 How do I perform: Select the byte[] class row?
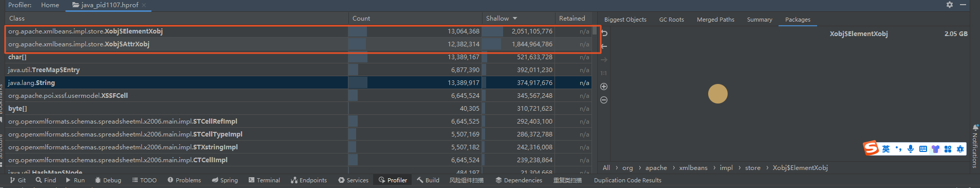[298, 109]
